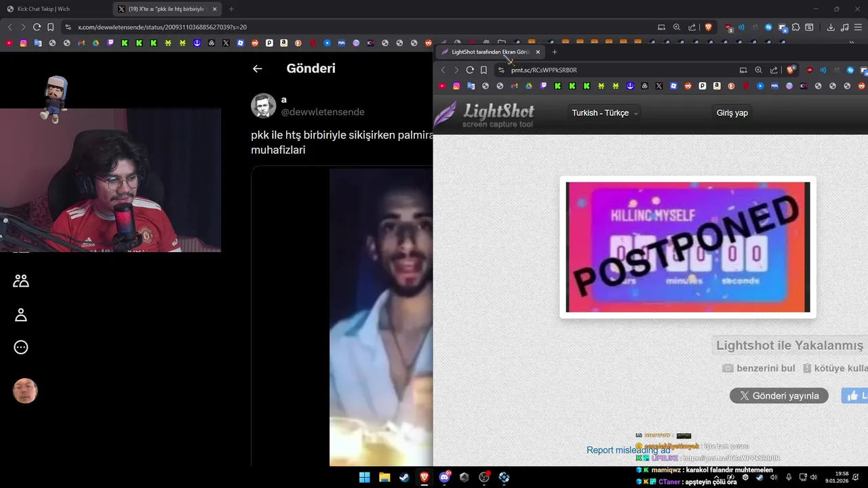The image size is (868, 488).
Task: Open the More circle menu in X sidebar
Action: coord(21,347)
